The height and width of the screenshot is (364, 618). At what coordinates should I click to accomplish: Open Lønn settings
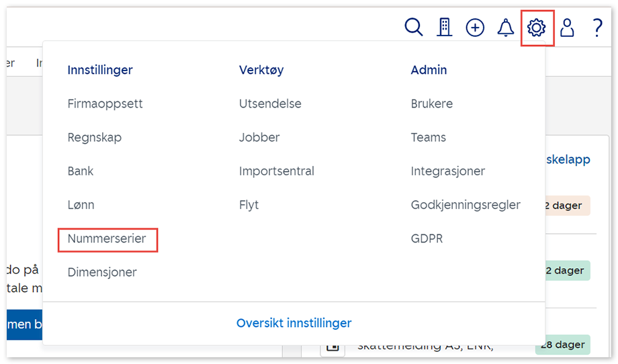(81, 205)
